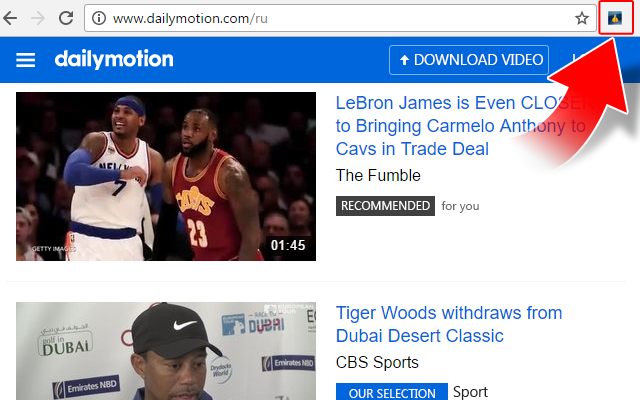
Task: Focus the address bar URL field
Action: [339, 18]
